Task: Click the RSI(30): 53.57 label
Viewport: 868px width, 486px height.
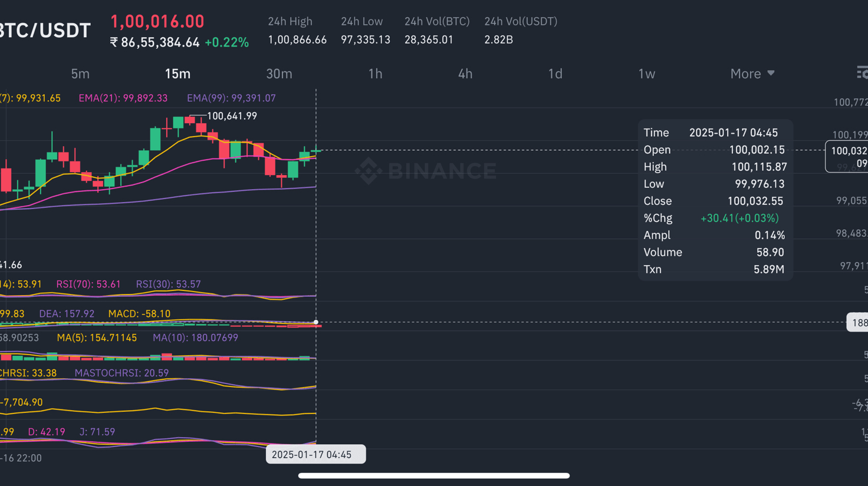Action: 169,284
